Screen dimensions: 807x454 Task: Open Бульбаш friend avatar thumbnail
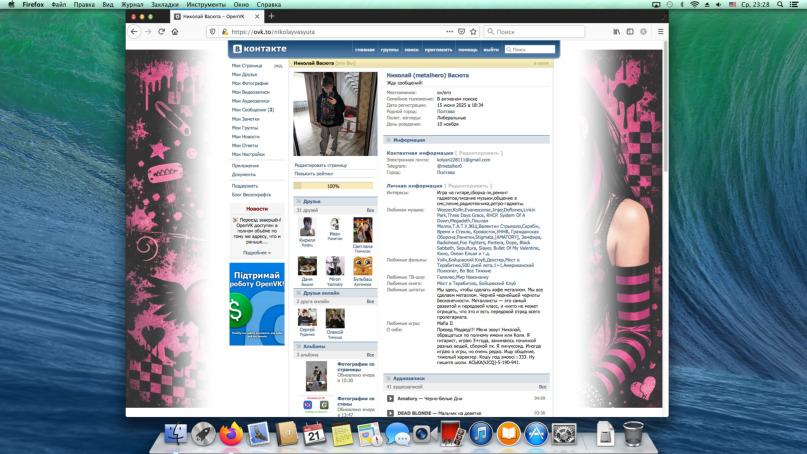coord(362,266)
